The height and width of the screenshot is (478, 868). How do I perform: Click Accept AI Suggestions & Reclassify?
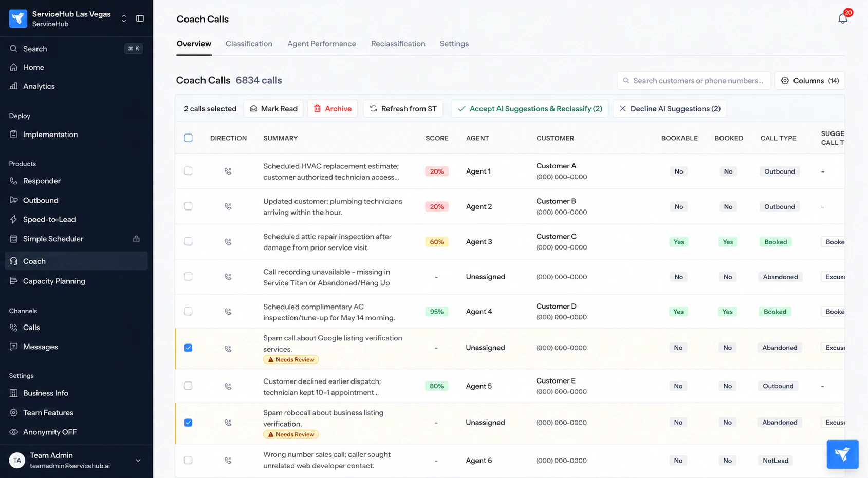click(x=530, y=109)
